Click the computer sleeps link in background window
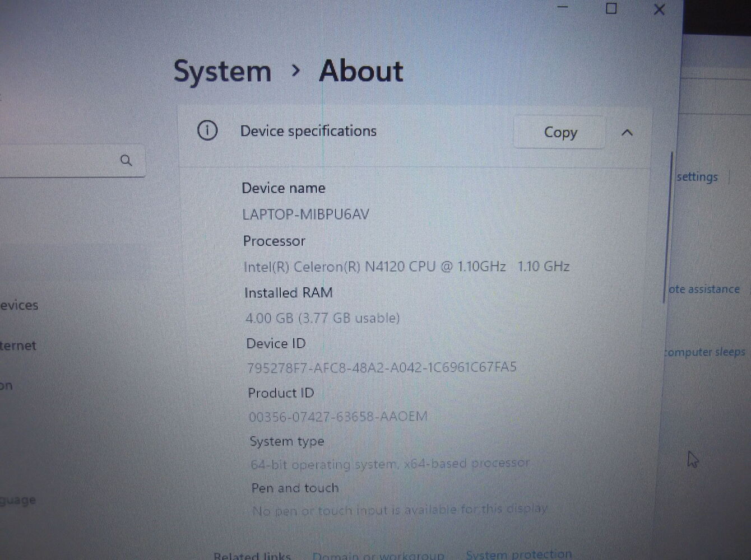The width and height of the screenshot is (751, 560). [705, 352]
